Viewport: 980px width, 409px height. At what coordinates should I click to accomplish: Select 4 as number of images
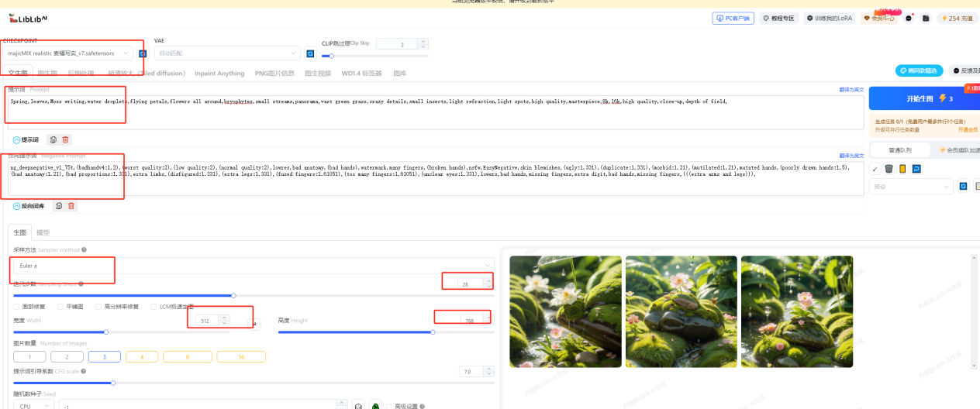(142, 357)
